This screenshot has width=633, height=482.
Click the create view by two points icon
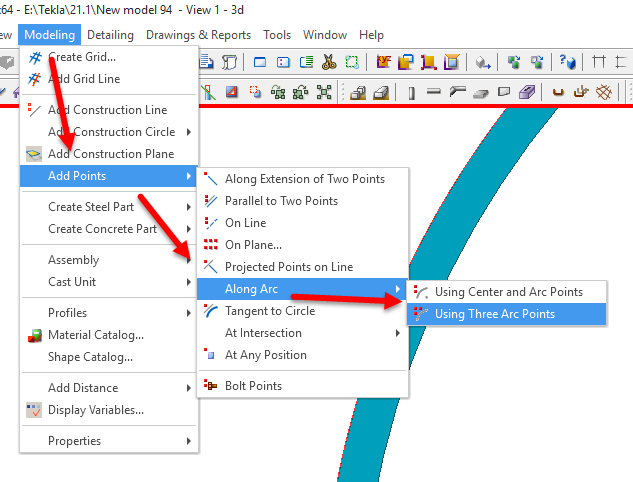[283, 62]
